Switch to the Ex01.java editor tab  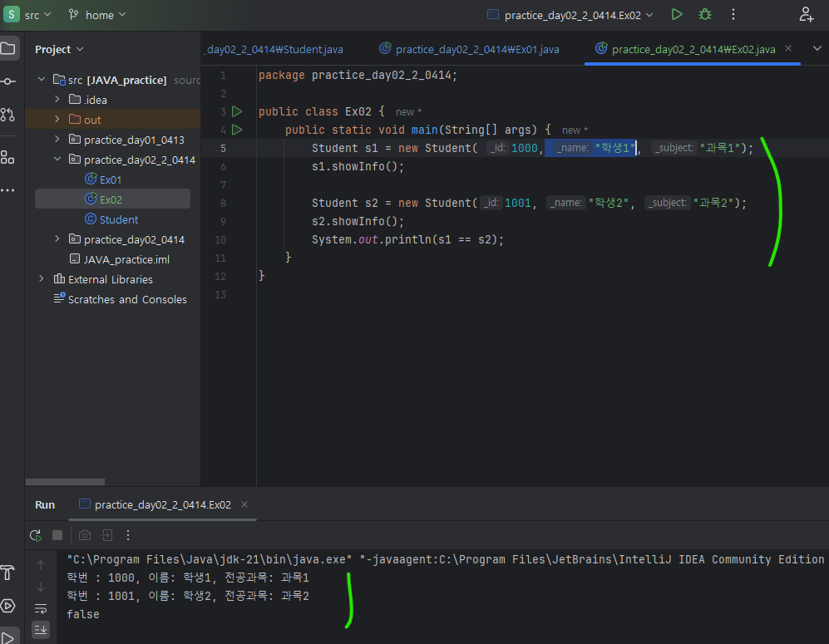tap(470, 49)
